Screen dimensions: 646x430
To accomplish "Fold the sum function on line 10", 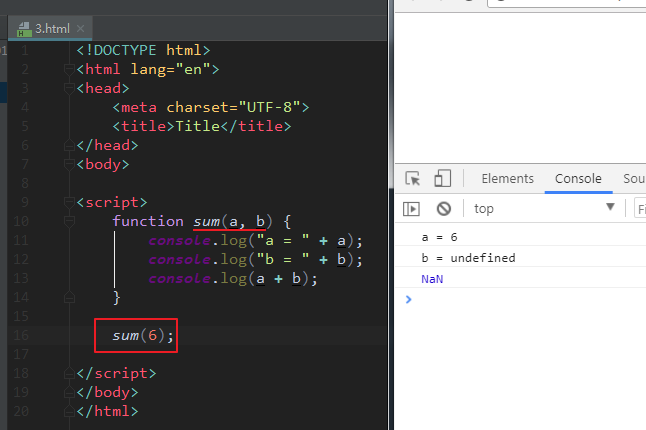I will point(69,221).
